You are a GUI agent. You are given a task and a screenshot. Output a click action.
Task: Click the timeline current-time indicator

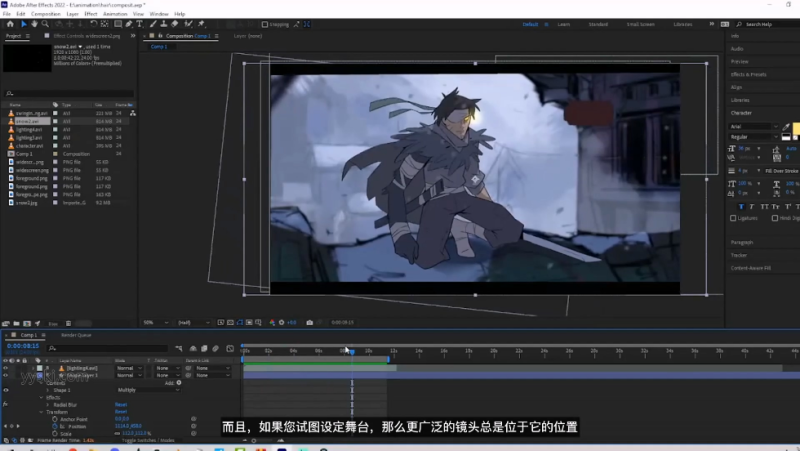(352, 352)
